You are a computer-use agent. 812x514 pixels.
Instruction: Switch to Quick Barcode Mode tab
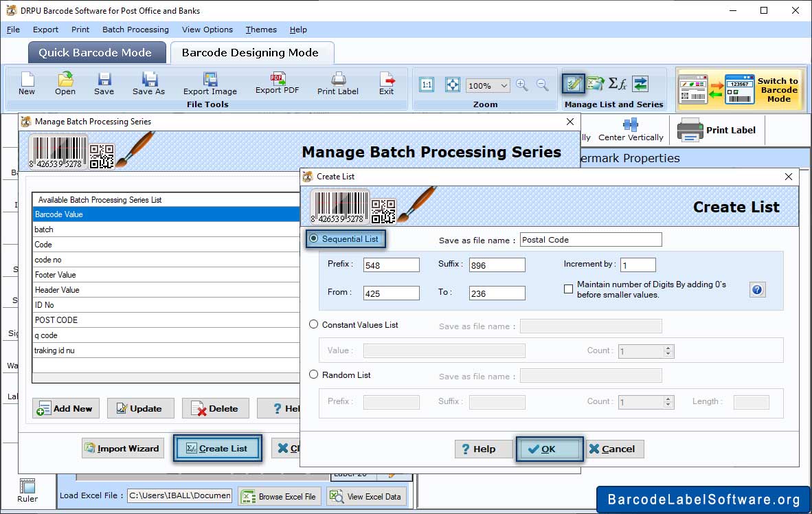(x=97, y=52)
